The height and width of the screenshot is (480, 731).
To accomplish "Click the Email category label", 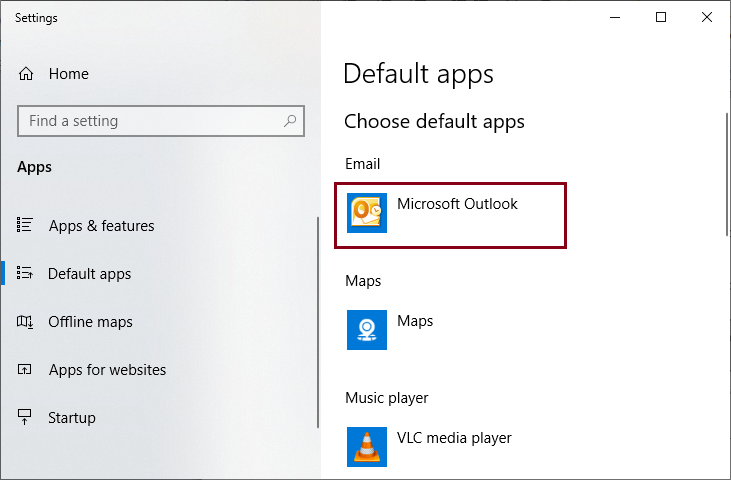I will pyautogui.click(x=363, y=164).
